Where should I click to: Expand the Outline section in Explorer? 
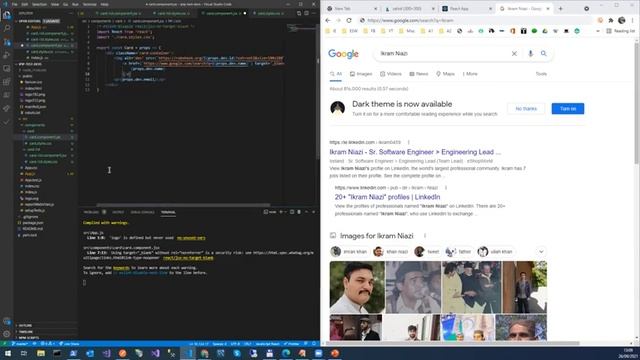(x=24, y=326)
